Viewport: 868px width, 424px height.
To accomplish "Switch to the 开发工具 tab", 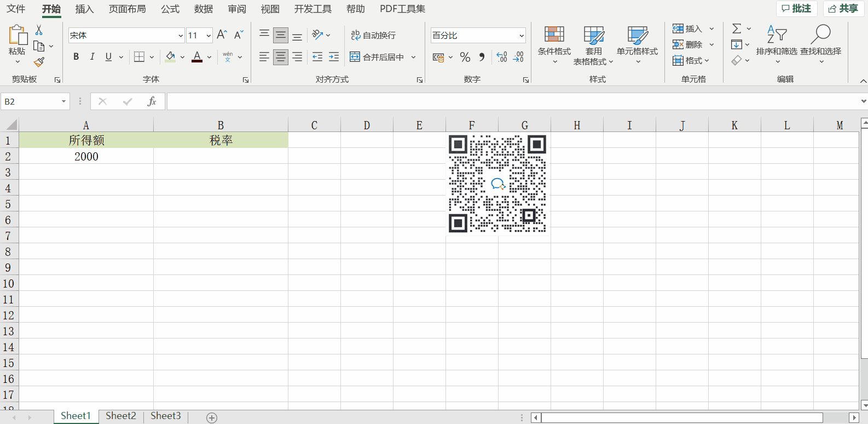I will click(x=313, y=9).
